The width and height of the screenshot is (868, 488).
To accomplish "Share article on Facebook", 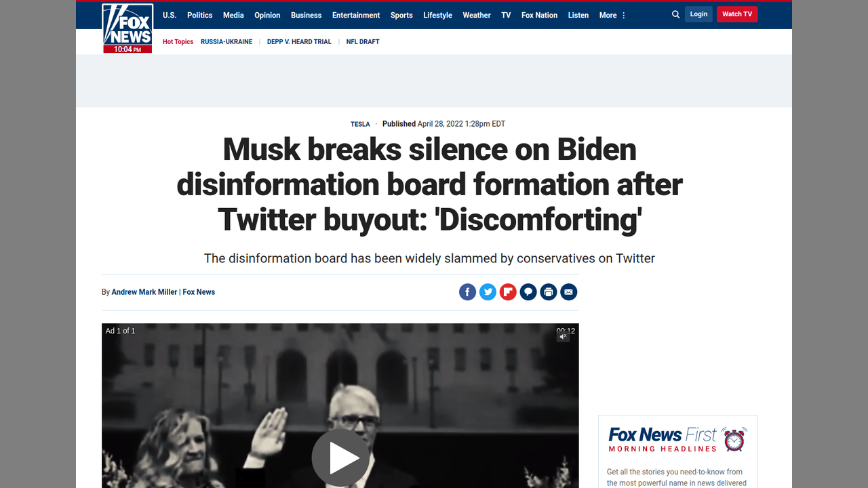I will (467, 292).
